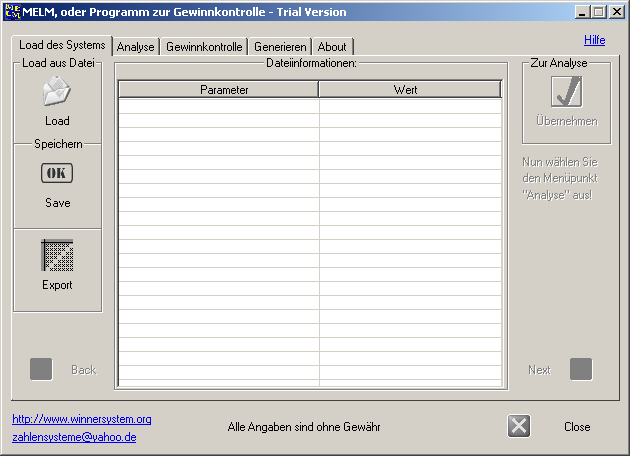The image size is (630, 456).
Task: Click the gray Next square button
Action: click(581, 369)
